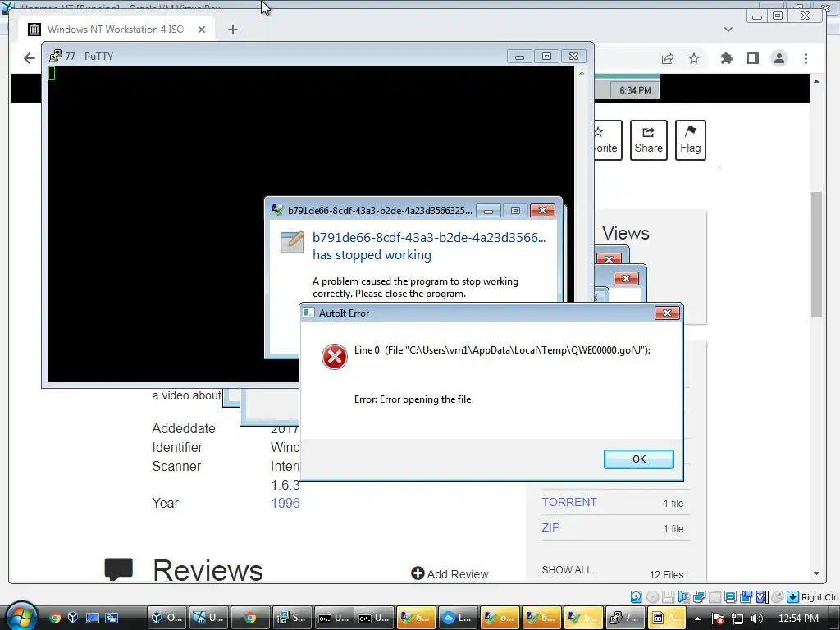
Task: Switch to the A... AutoIt taskbar button
Action: tap(666, 618)
